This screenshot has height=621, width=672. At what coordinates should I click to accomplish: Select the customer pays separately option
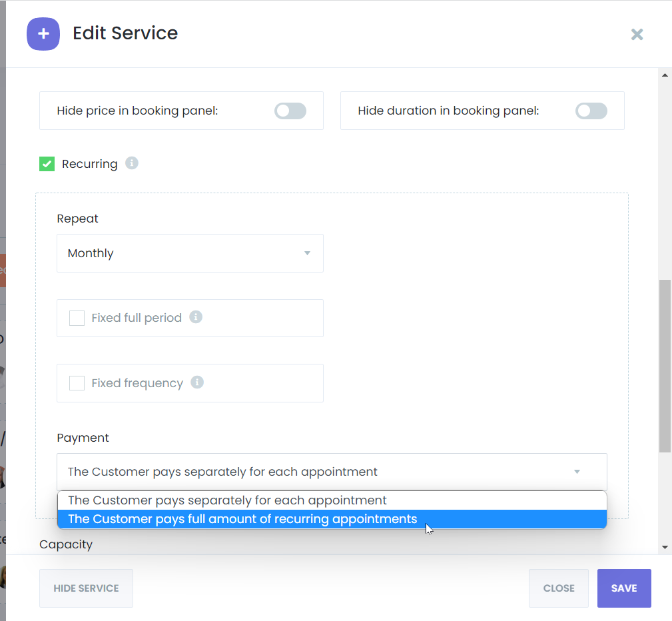point(226,500)
